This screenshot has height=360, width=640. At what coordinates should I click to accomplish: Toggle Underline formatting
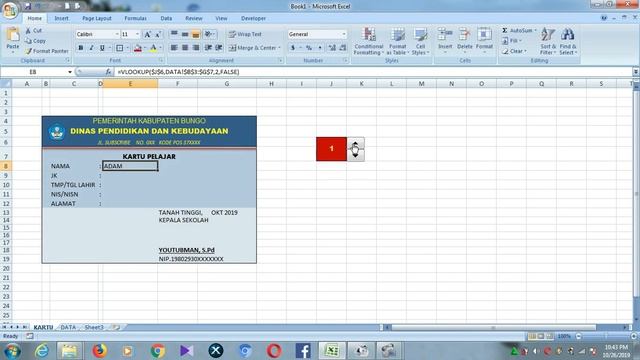pyautogui.click(x=102, y=48)
